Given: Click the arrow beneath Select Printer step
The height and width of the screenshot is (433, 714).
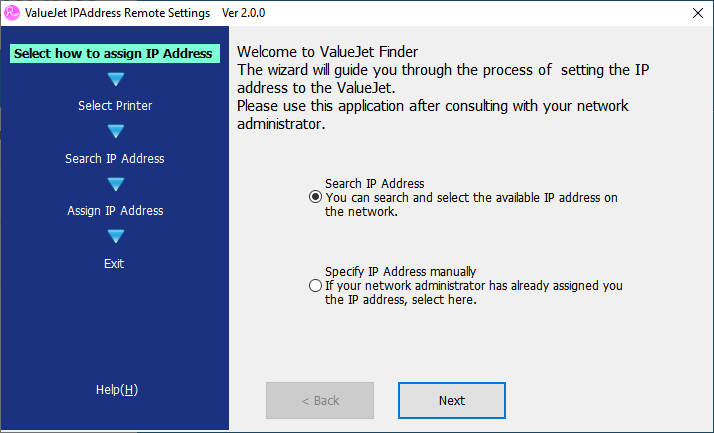Looking at the screenshot, I should [x=115, y=131].
